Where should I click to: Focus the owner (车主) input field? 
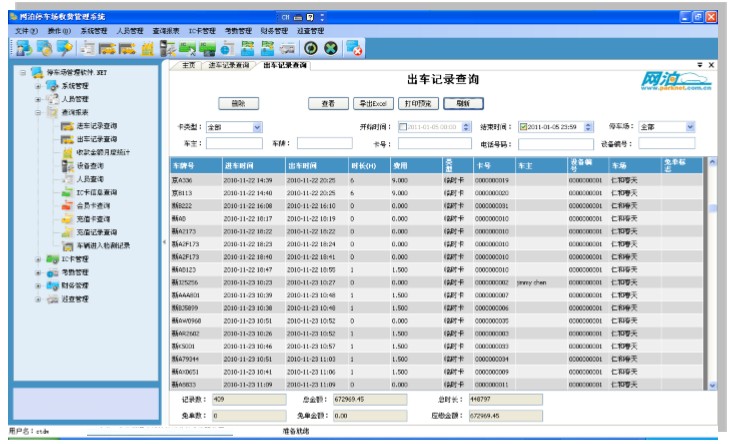[x=234, y=143]
